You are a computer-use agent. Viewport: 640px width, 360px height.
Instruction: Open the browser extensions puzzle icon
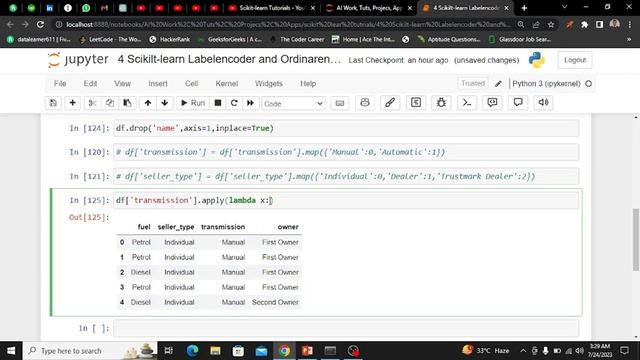[584, 24]
